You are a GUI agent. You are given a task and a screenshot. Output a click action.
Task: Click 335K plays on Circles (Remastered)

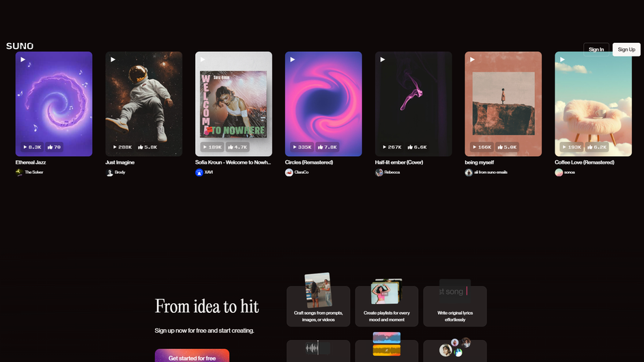click(x=302, y=147)
